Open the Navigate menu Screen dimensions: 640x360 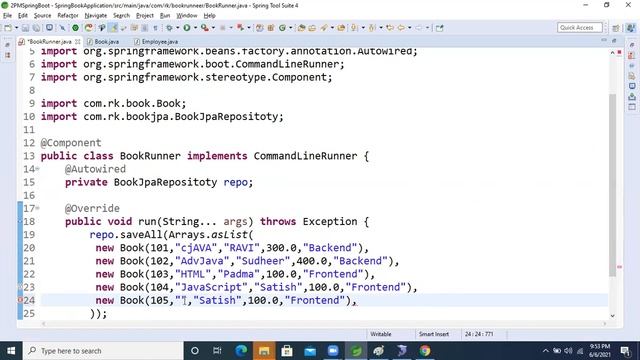(96, 16)
